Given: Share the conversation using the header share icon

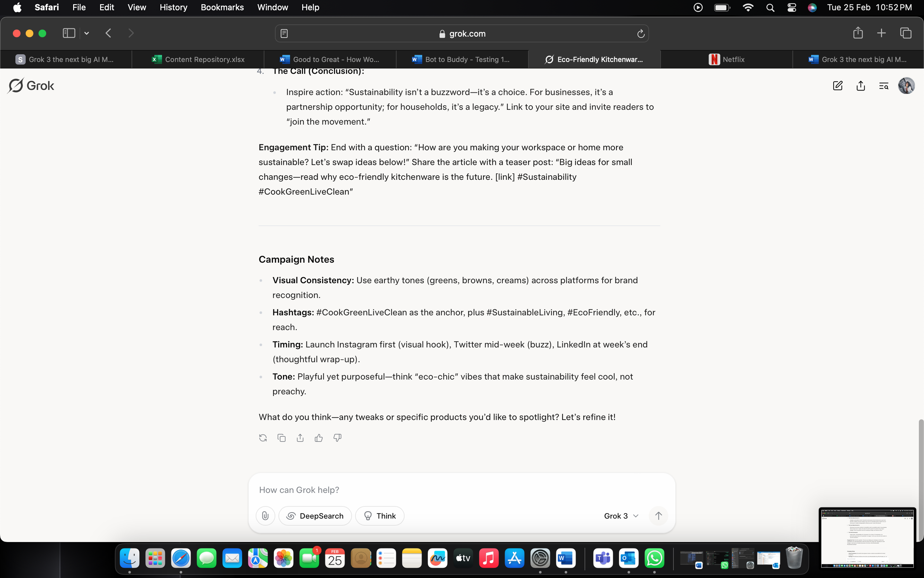Looking at the screenshot, I should tap(860, 86).
